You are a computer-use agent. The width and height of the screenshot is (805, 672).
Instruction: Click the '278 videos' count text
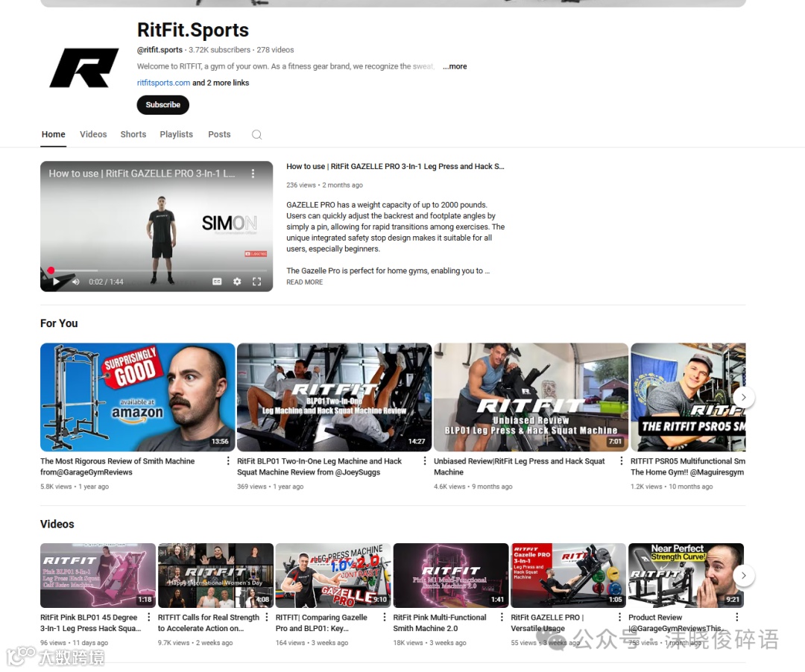275,50
